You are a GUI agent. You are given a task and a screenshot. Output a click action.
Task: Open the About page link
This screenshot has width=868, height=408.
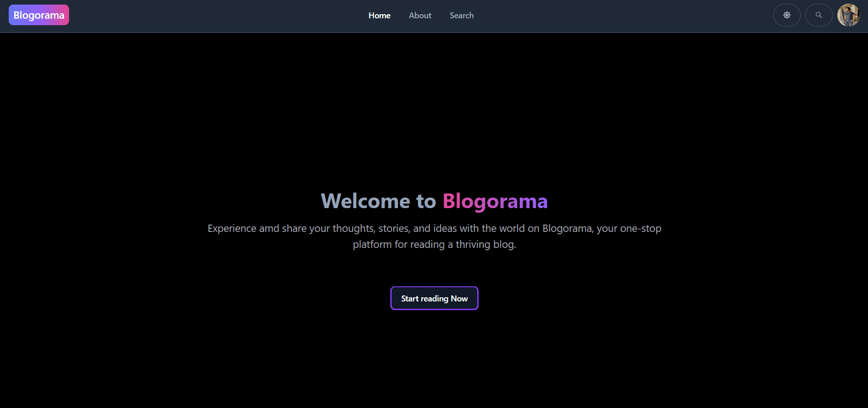(420, 16)
